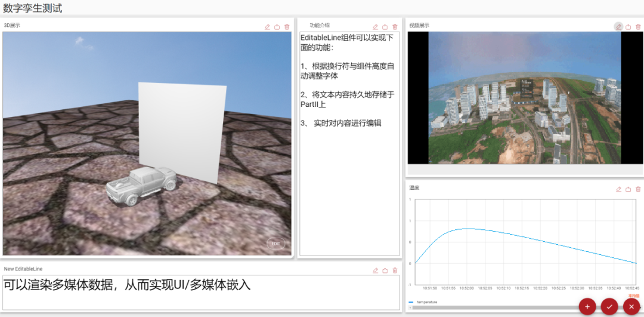Cancel editing with the red X button
644x317 pixels.
[x=631, y=306]
